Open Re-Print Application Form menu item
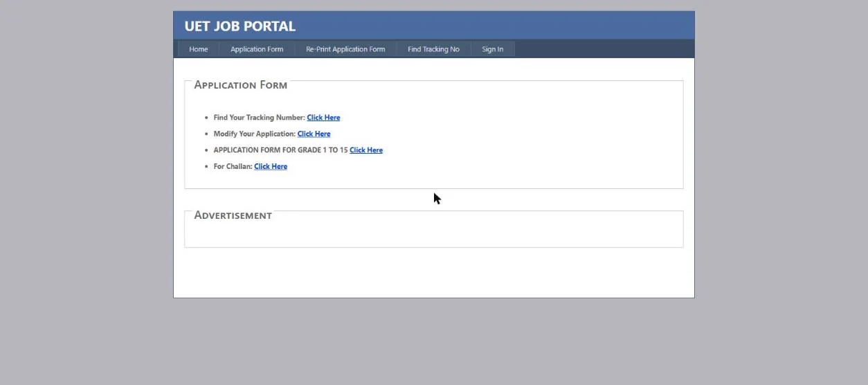 [345, 49]
